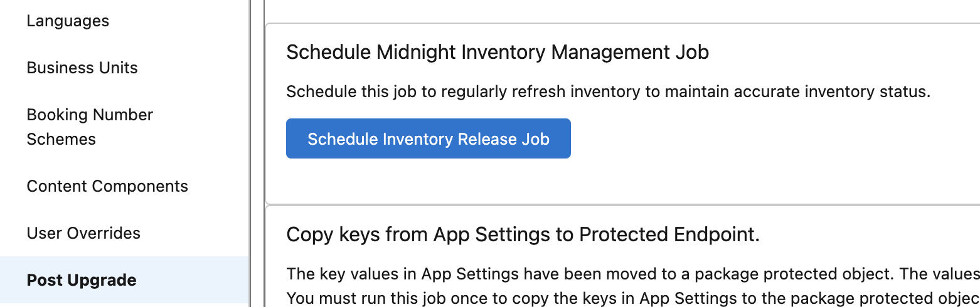Navigate to User Overrides
The width and height of the screenshot is (980, 307).
pyautogui.click(x=83, y=233)
